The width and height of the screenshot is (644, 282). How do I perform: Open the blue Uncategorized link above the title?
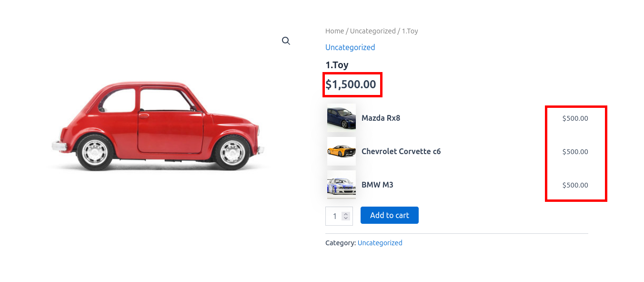(350, 47)
